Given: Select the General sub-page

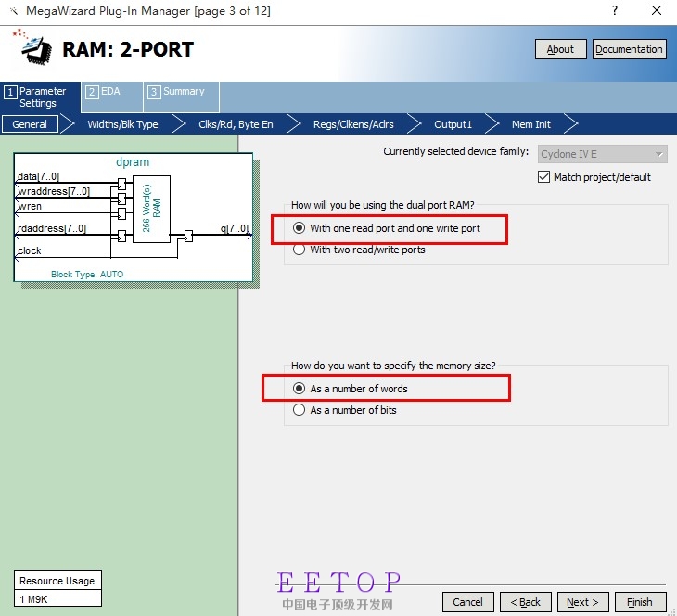Looking at the screenshot, I should pyautogui.click(x=30, y=124).
